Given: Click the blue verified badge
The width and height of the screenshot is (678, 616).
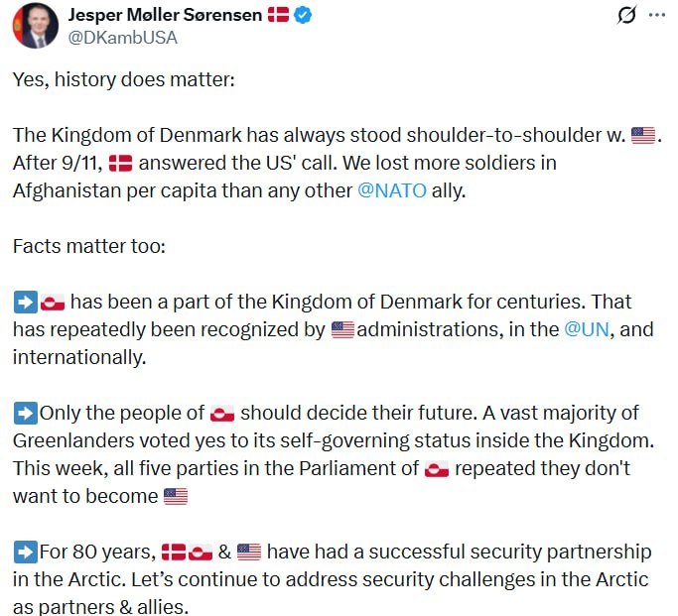Looking at the screenshot, I should tap(304, 16).
